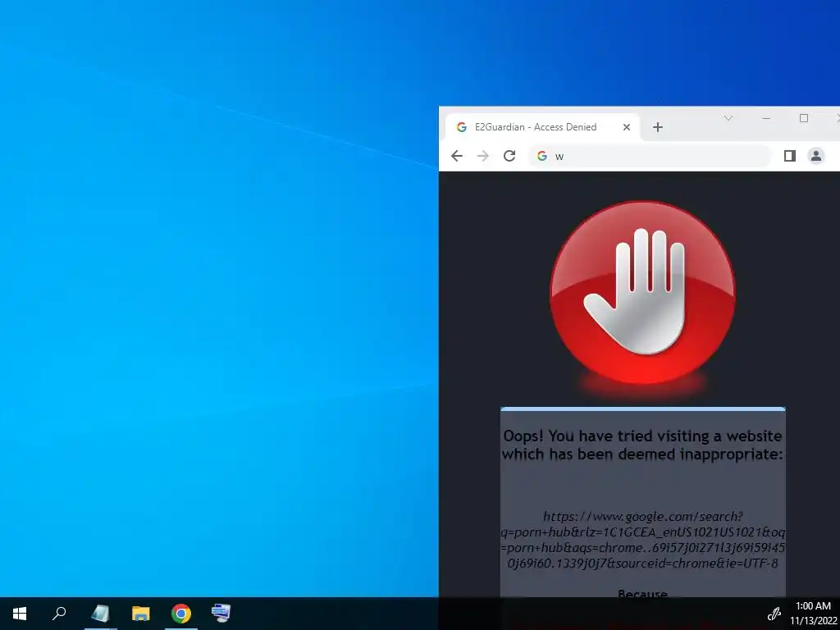Close the E2Guardian - Access Denied tab
The height and width of the screenshot is (630, 840).
[626, 127]
